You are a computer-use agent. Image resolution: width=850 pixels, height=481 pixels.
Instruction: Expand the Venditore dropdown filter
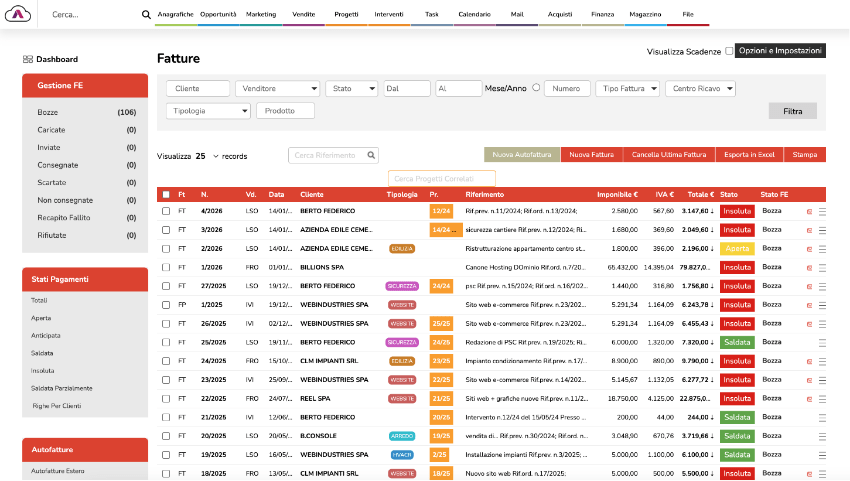pyautogui.click(x=277, y=88)
